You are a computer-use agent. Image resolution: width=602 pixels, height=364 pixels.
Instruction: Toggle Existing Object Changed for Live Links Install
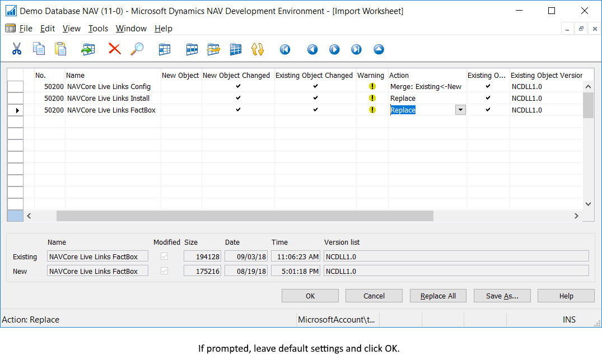point(315,99)
